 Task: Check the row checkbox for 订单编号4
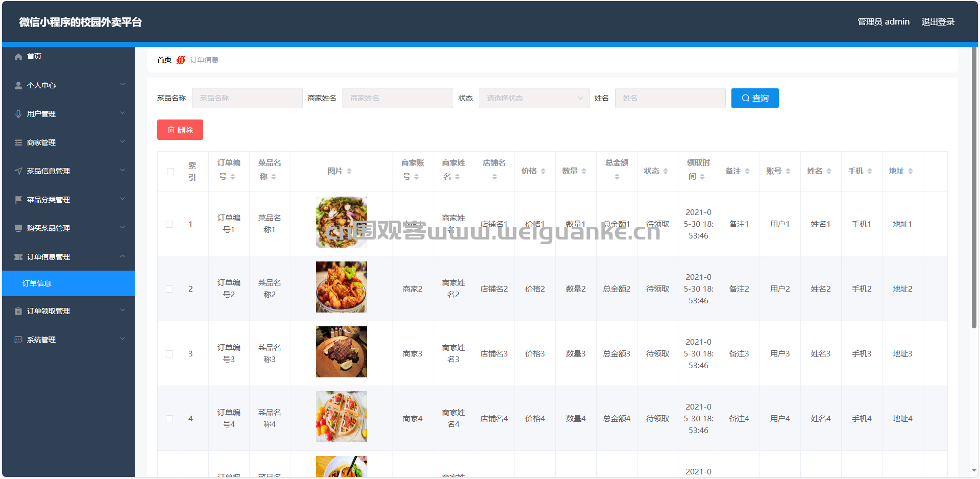point(169,419)
